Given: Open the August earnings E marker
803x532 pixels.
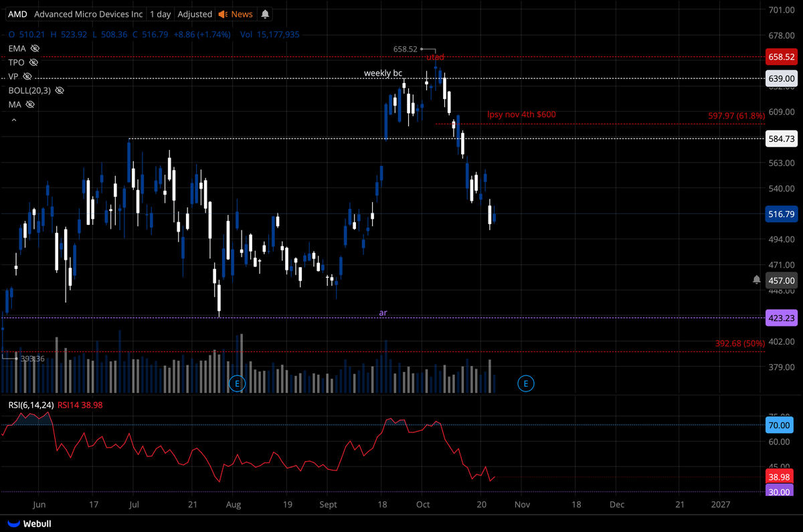Looking at the screenshot, I should click(237, 383).
